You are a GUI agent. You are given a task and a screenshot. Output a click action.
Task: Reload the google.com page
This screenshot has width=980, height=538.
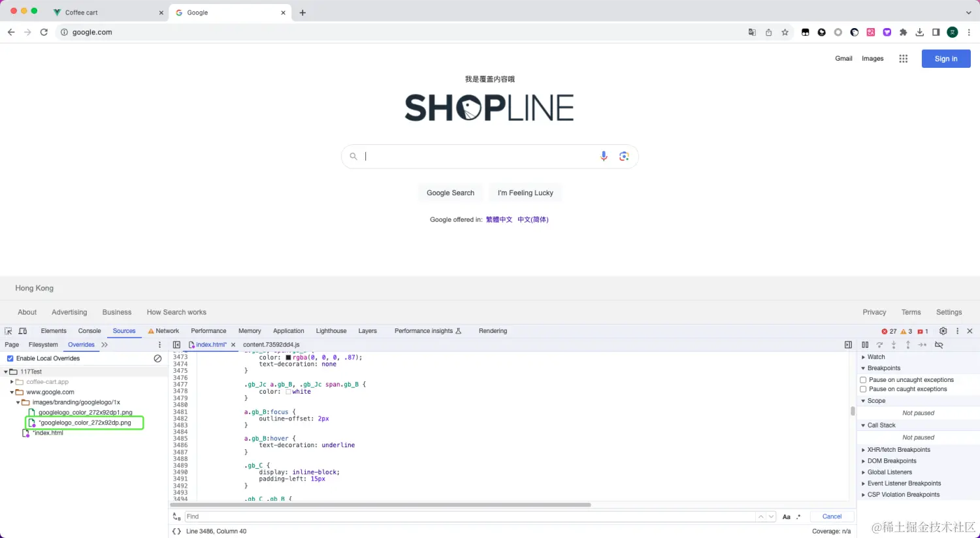pyautogui.click(x=44, y=32)
